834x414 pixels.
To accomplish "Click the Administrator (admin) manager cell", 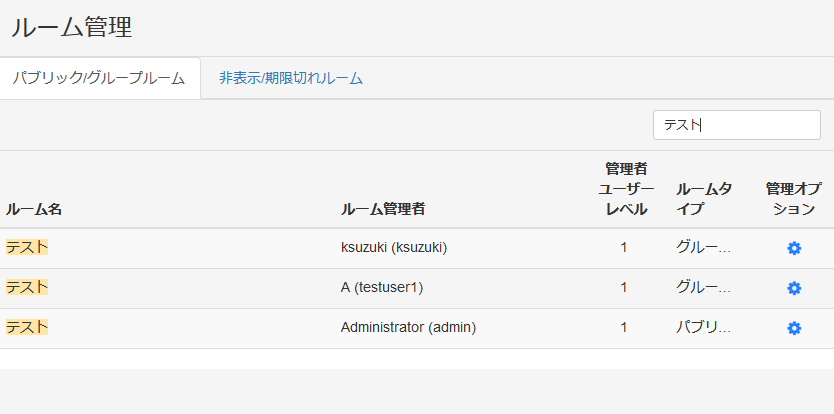I will click(408, 327).
